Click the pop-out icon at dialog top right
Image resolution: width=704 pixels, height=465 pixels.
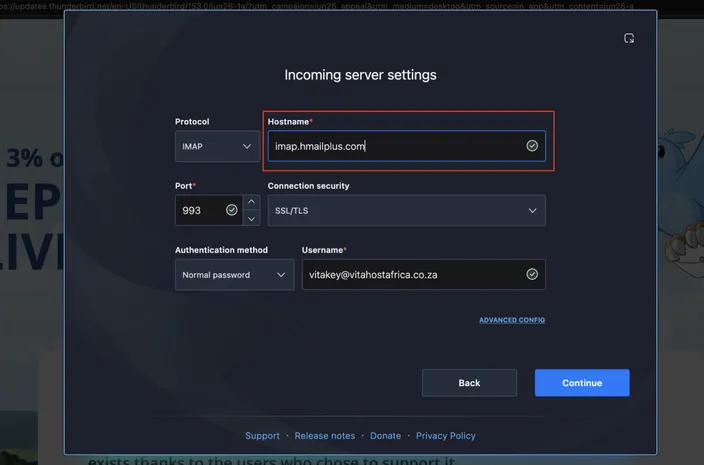point(629,38)
